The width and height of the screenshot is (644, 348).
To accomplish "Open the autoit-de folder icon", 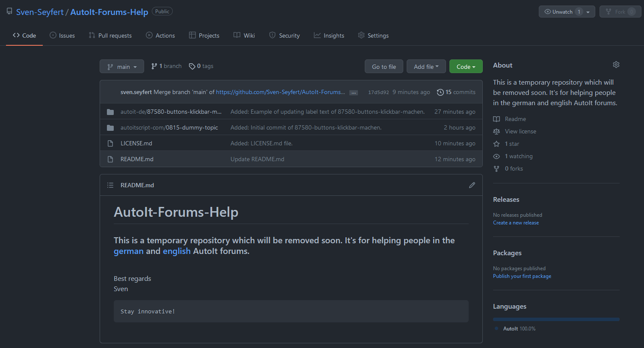I will pos(110,112).
